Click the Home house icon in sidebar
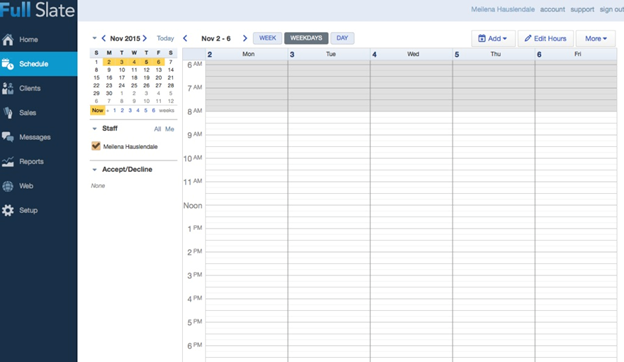 pyautogui.click(x=8, y=39)
